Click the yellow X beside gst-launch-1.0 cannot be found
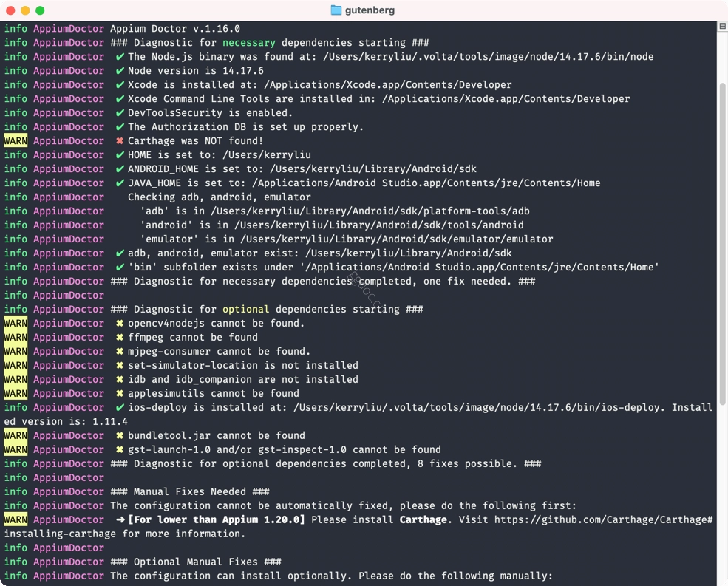The width and height of the screenshot is (728, 586). [120, 449]
